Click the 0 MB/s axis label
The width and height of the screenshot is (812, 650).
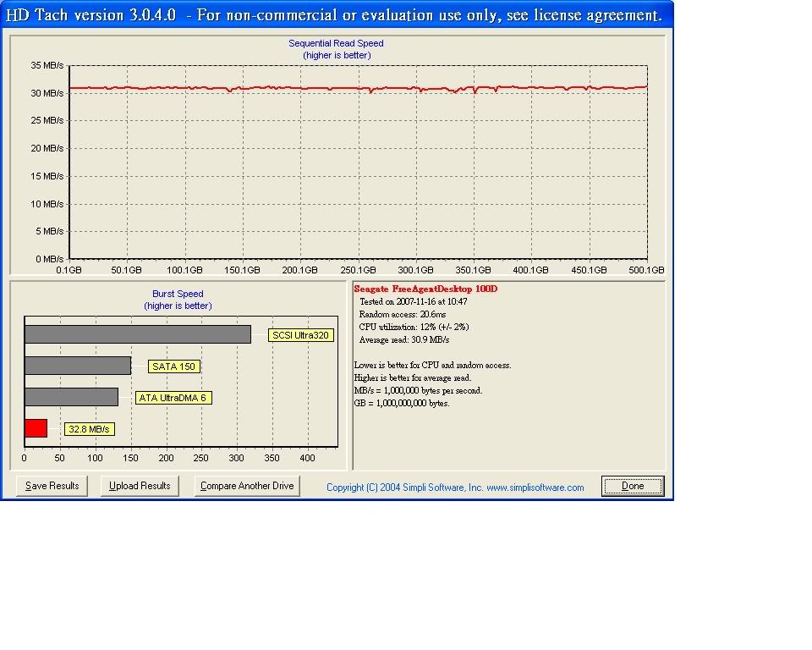pyautogui.click(x=50, y=259)
